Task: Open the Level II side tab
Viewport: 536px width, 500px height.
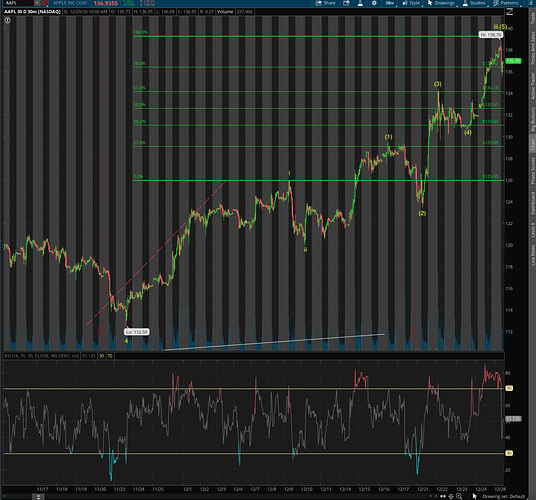Action: (x=532, y=230)
